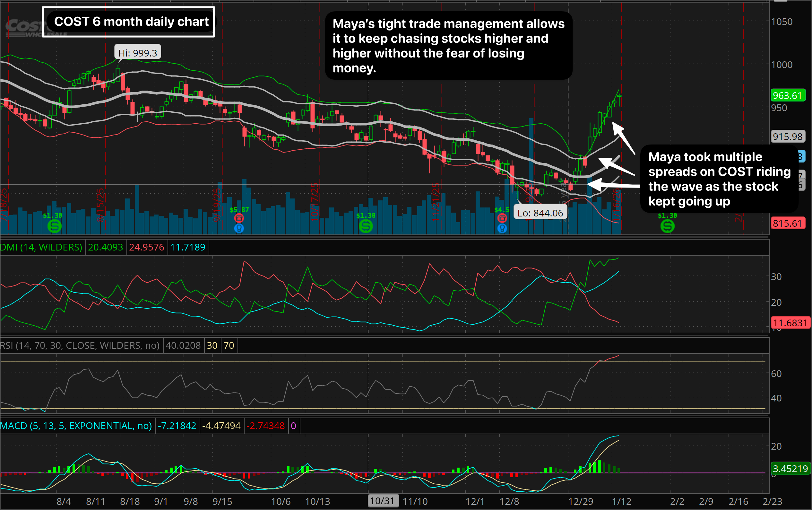Image resolution: width=812 pixels, height=510 pixels.
Task: Click the red 11.6831 DMI value bubble
Action: click(x=790, y=323)
